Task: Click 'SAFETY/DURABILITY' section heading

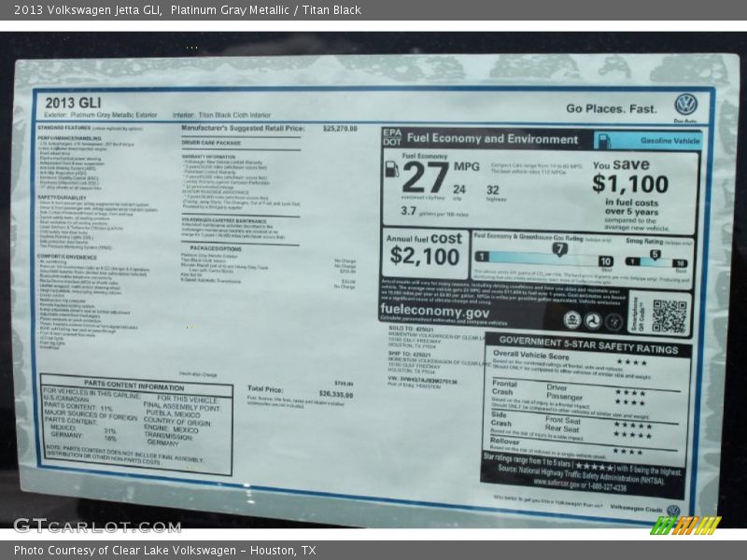Action: point(62,197)
